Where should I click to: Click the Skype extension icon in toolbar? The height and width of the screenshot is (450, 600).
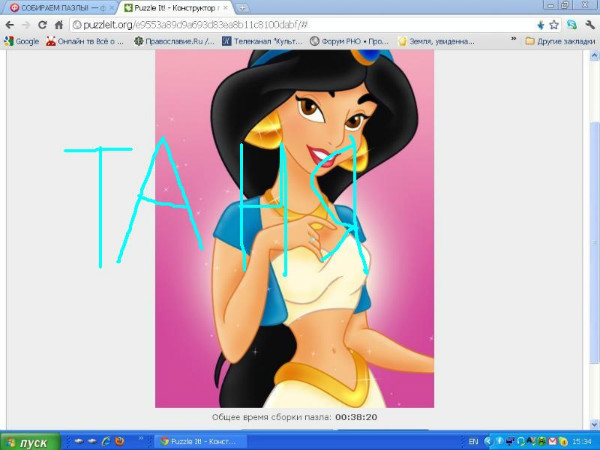tap(571, 24)
